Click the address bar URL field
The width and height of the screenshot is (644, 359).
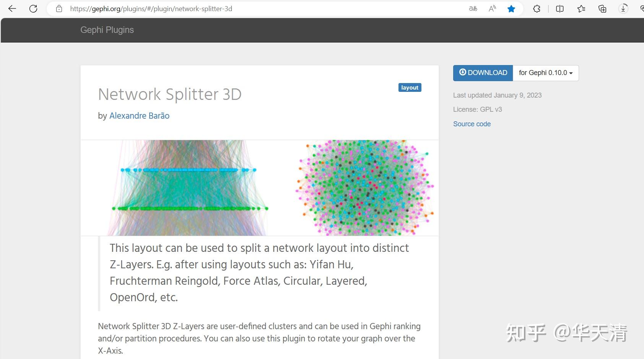tap(260, 9)
